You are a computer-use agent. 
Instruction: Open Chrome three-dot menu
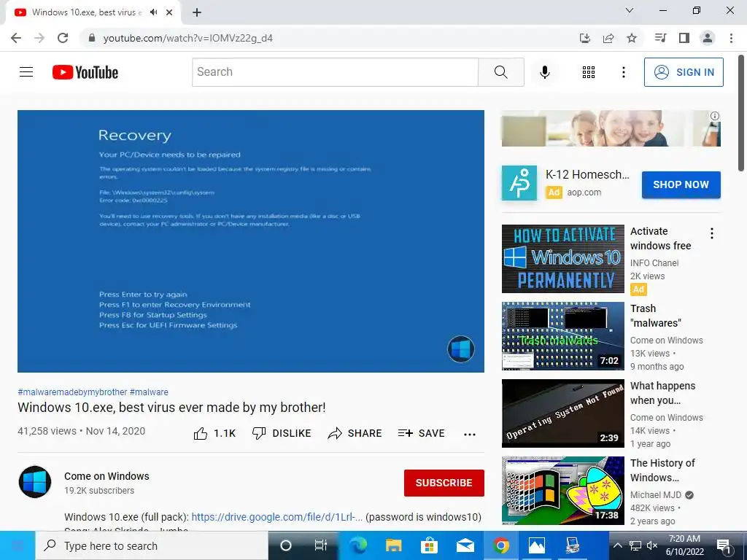(731, 38)
